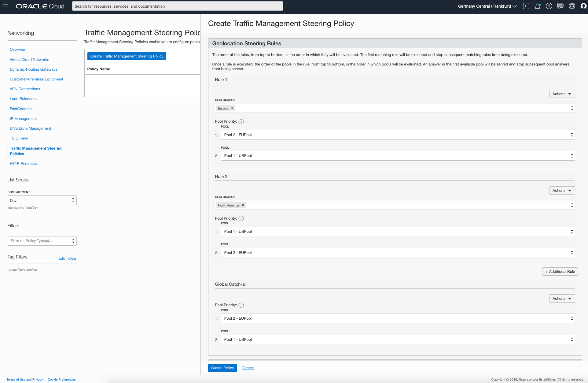Open the notifications bell

pyautogui.click(x=537, y=6)
